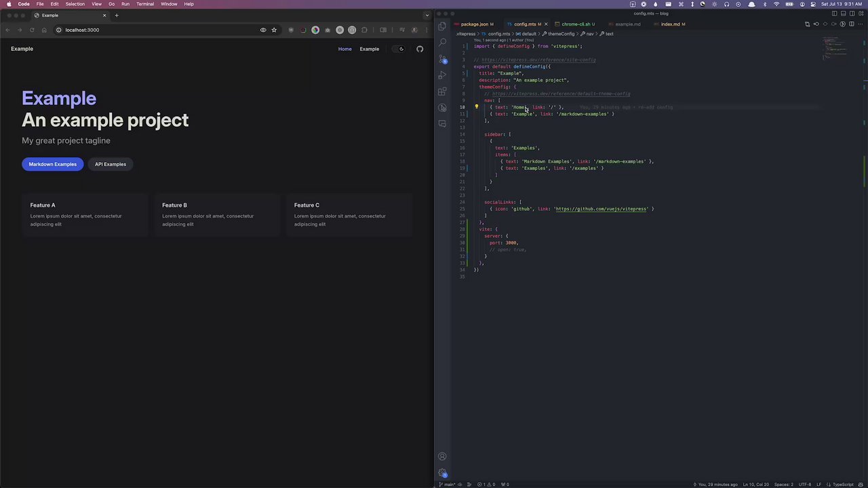
Task: Toggle the dark mode switch on the site
Action: (397, 49)
